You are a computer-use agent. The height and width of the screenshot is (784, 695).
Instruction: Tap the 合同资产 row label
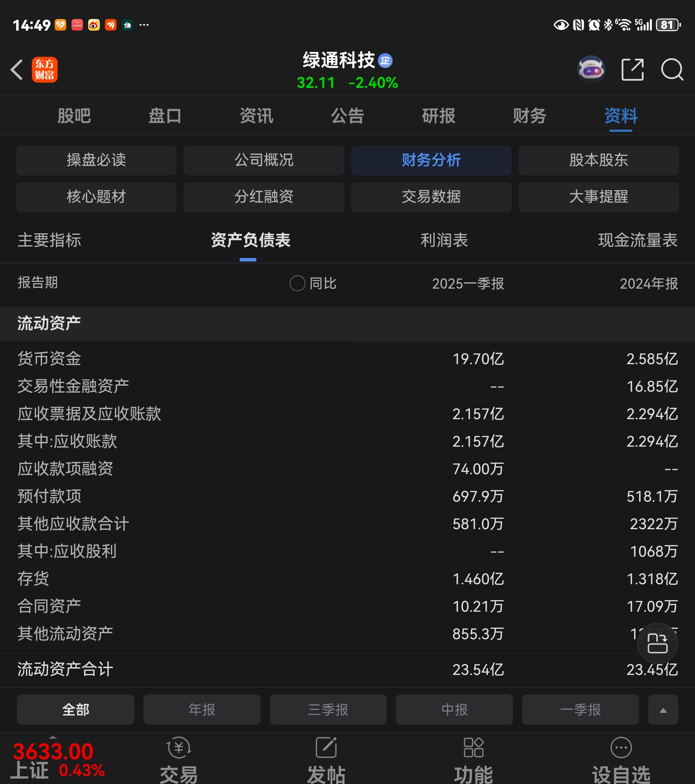pos(50,606)
